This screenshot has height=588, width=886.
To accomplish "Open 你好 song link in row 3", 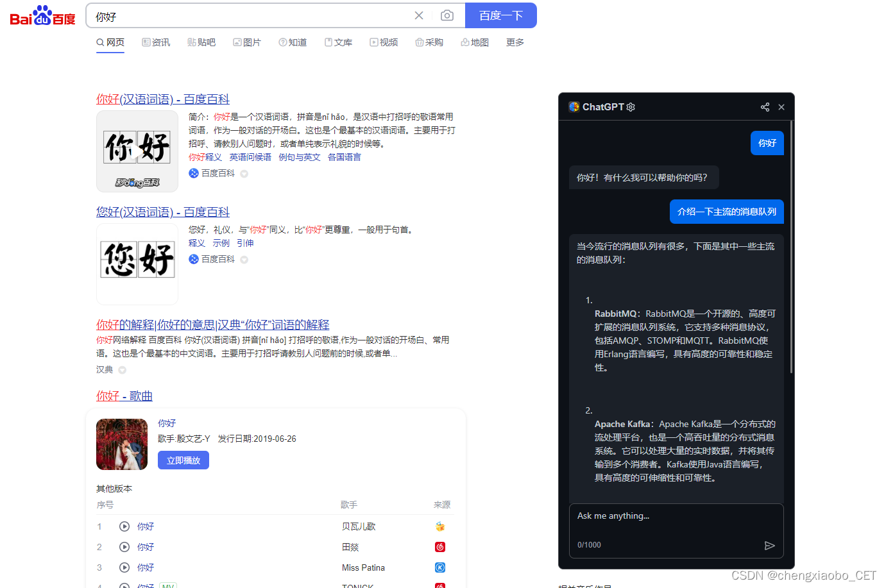I will point(146,567).
